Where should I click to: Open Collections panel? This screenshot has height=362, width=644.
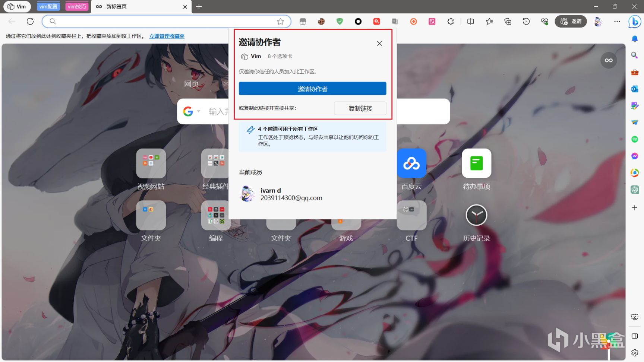[x=508, y=22]
